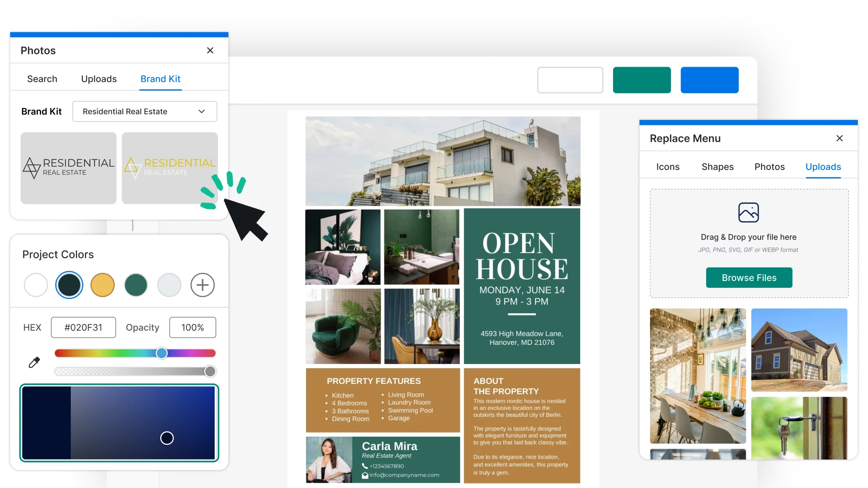868x488 pixels.
Task: Select the dining room uploaded photo
Action: (x=698, y=376)
